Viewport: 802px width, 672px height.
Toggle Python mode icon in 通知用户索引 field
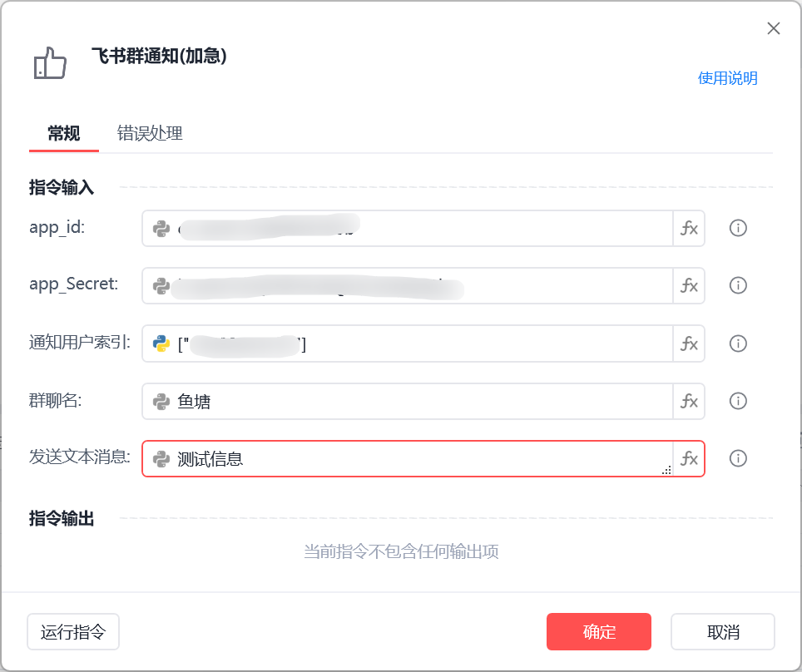161,343
